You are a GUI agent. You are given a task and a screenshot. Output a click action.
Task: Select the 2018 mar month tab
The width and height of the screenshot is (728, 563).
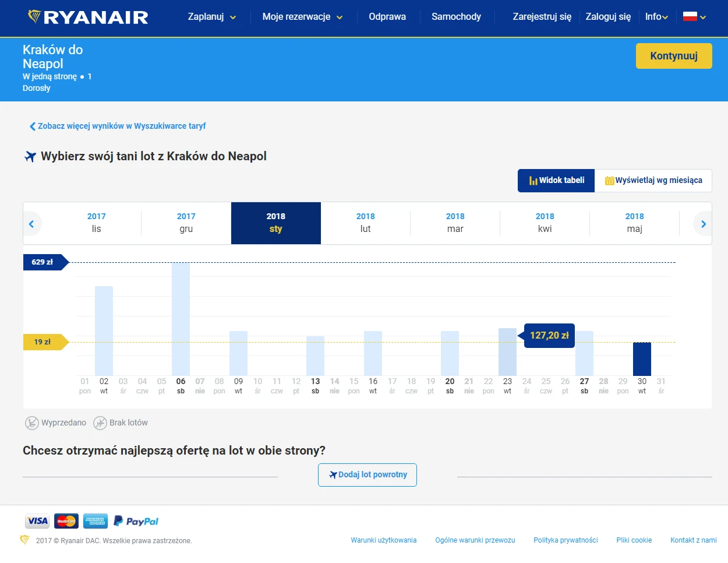click(x=455, y=223)
